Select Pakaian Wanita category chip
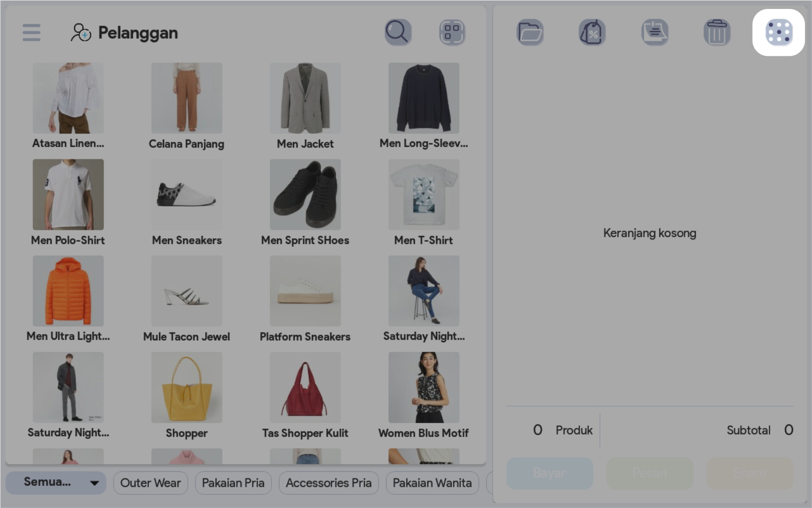Viewport: 812px width, 508px height. tap(432, 483)
